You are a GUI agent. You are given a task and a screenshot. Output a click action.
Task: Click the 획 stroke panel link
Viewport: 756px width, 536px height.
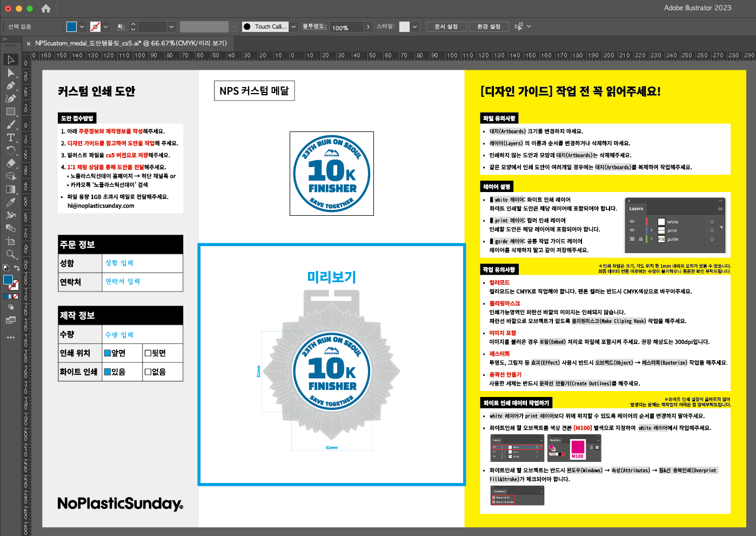pos(121,27)
